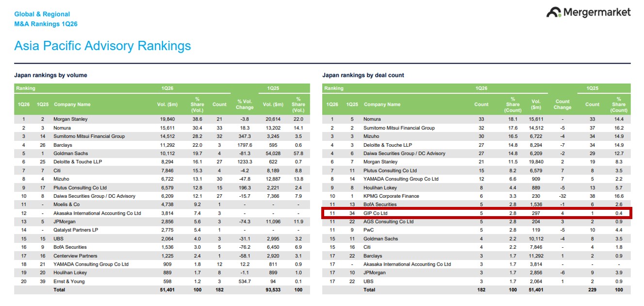Image resolution: width=644 pixels, height=306 pixels.
Task: Click Barclays in the volume table
Action: coord(64,145)
